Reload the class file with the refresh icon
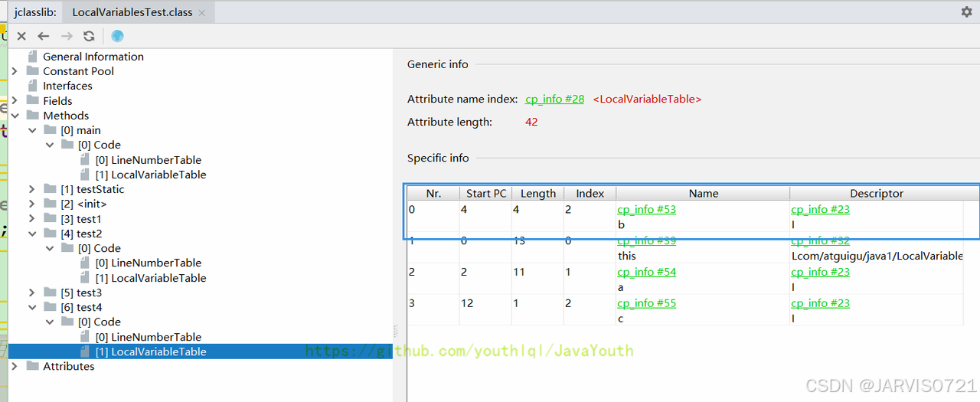 point(89,36)
